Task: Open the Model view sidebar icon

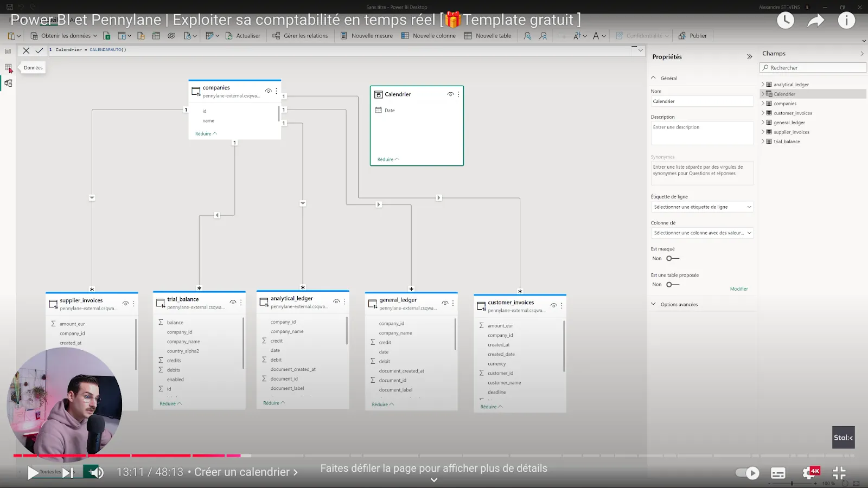Action: tap(8, 83)
